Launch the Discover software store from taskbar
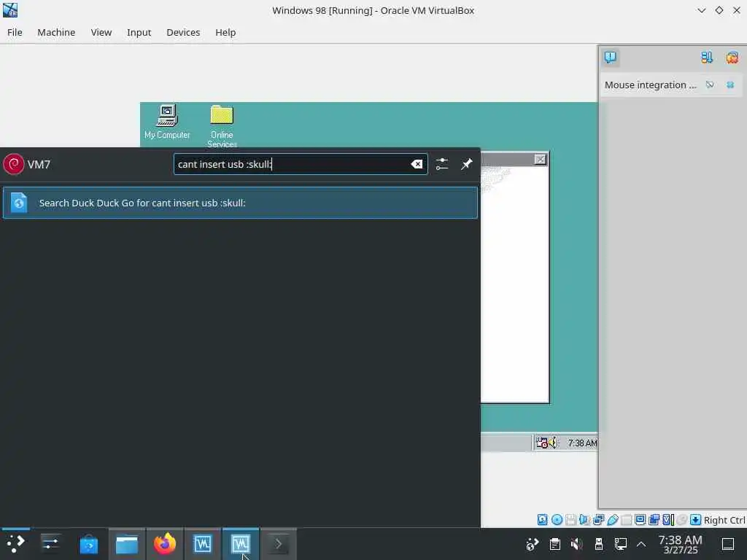 (88, 544)
